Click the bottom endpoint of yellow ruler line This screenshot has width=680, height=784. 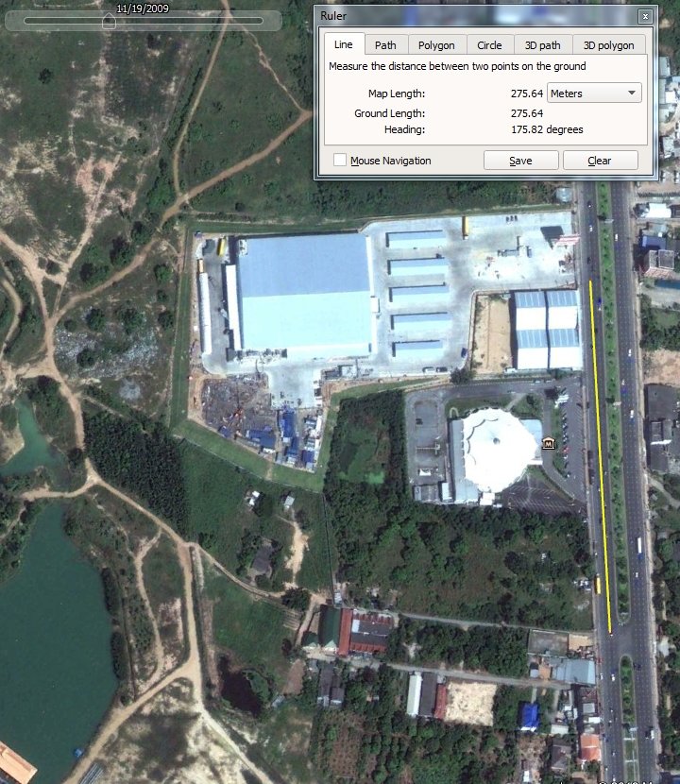click(610, 633)
